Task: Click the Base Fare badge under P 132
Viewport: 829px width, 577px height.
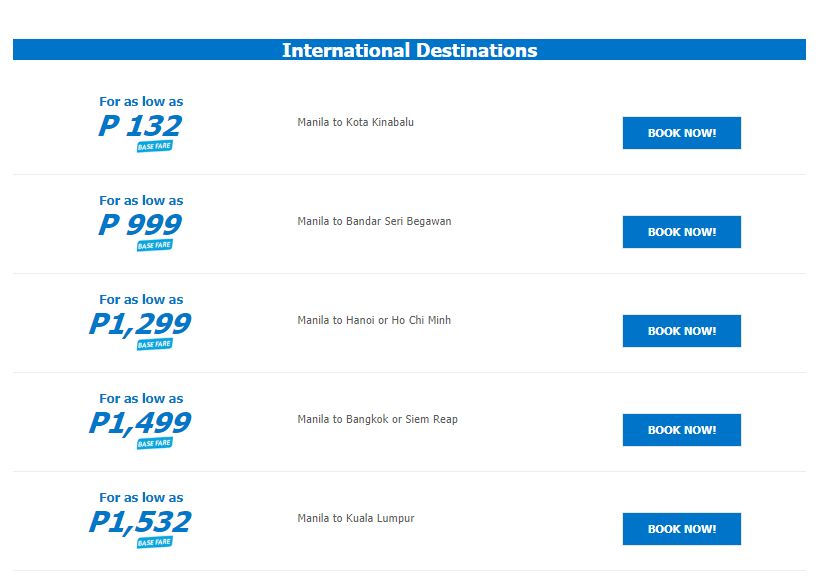Action: (154, 146)
